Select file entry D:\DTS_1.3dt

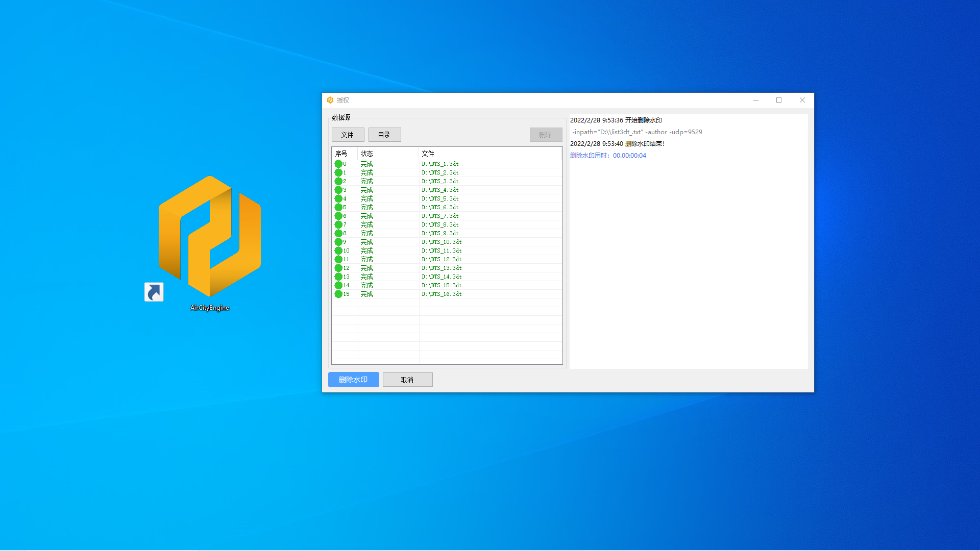[440, 164]
